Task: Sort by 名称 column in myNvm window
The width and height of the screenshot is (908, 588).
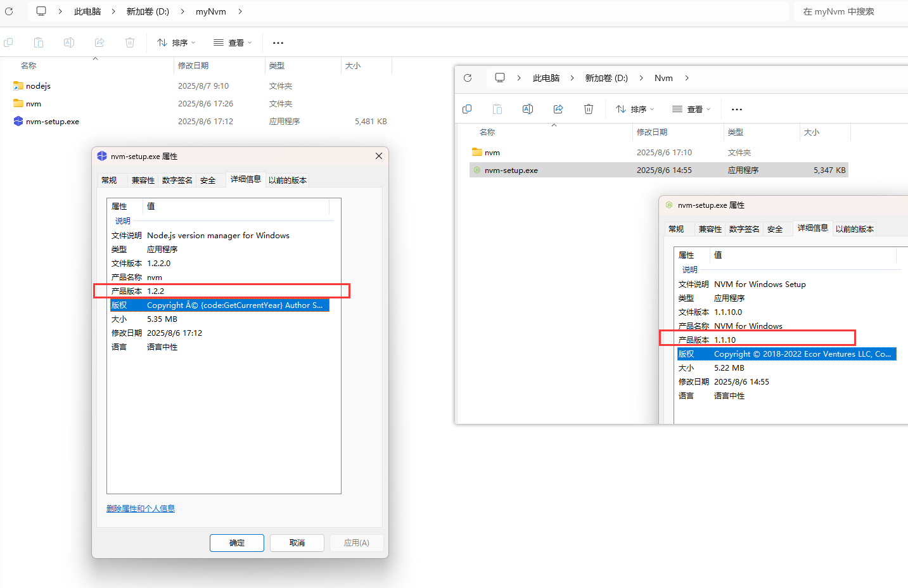Action: coord(29,66)
